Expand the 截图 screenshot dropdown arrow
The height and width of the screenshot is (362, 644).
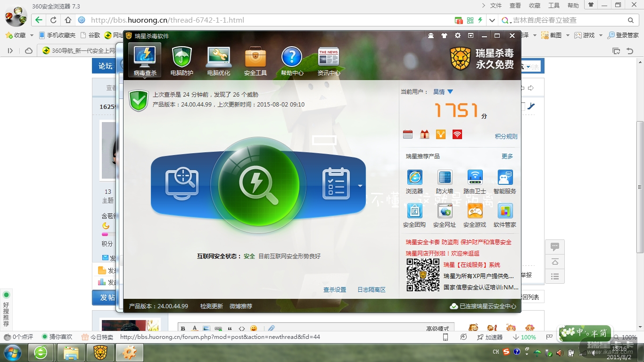(568, 35)
